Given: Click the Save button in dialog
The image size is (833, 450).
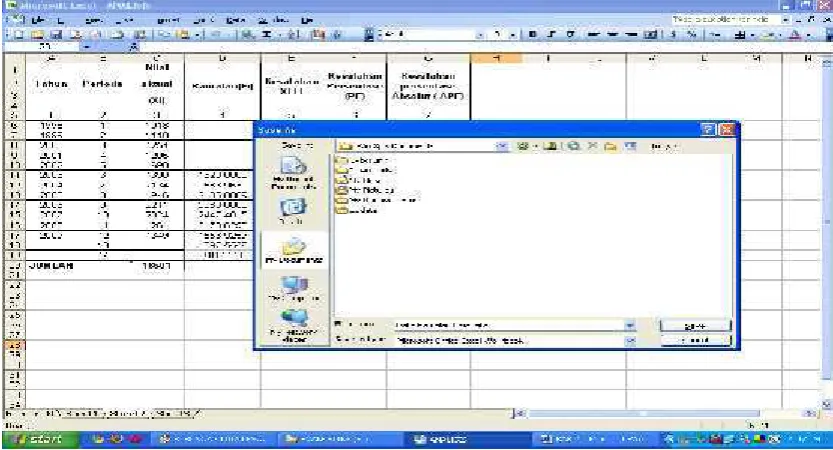Looking at the screenshot, I should [695, 325].
